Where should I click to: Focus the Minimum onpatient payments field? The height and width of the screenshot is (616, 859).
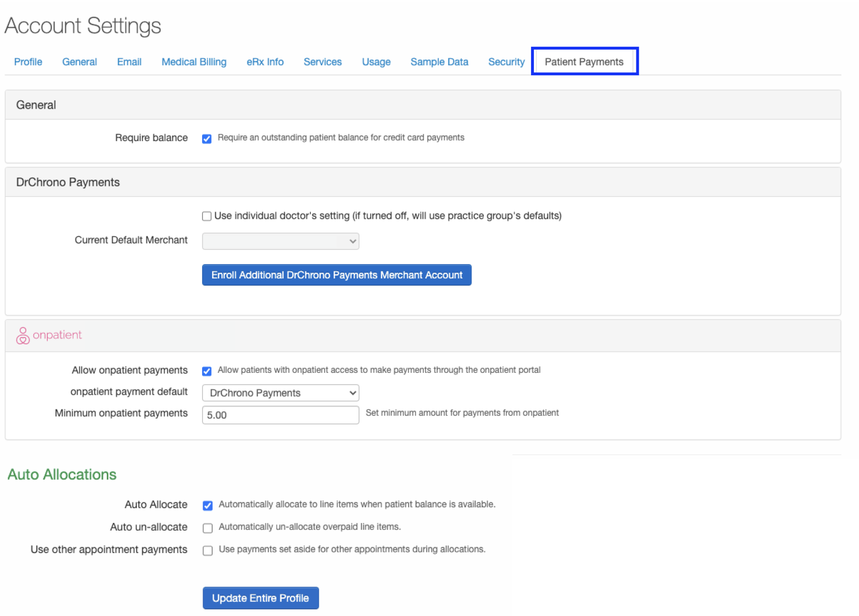[280, 415]
